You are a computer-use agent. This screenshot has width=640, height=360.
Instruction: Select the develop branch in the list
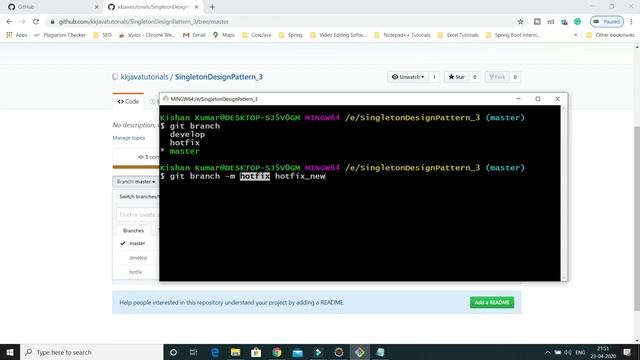pos(138,258)
